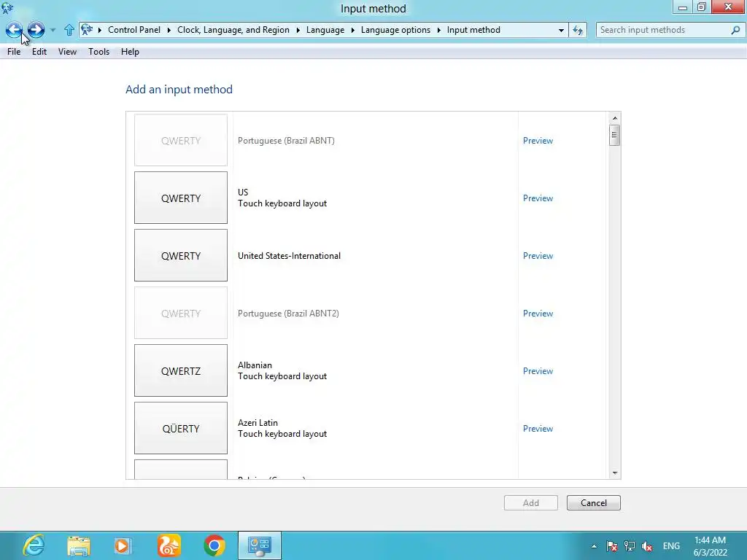This screenshot has width=747, height=560.
Task: Preview the Azeri Latin keyboard layout
Action: (x=538, y=429)
